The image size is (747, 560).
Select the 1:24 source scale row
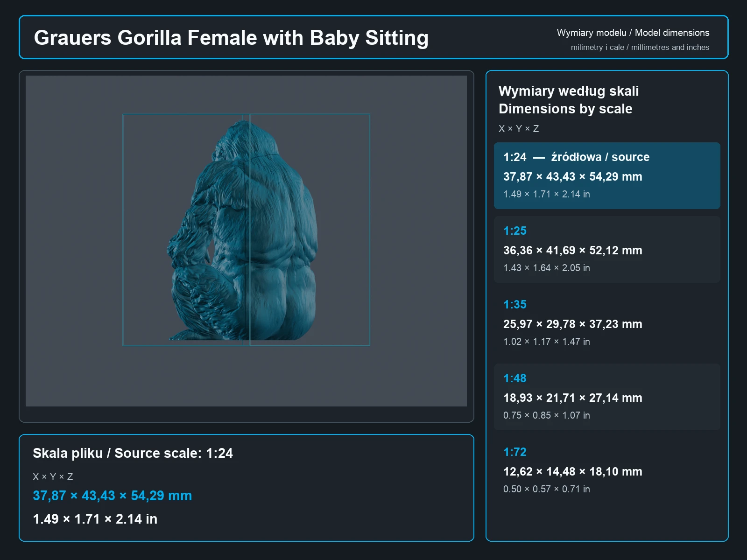[x=607, y=175]
